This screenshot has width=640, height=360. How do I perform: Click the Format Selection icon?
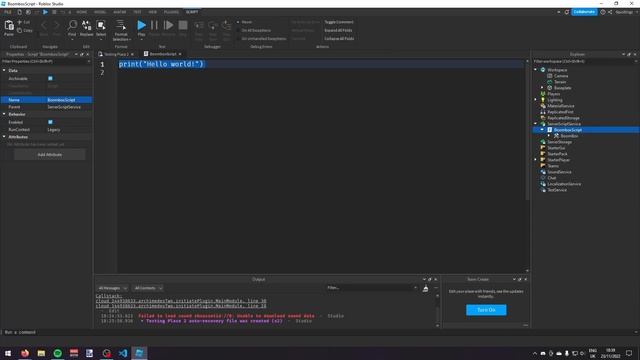[121, 25]
